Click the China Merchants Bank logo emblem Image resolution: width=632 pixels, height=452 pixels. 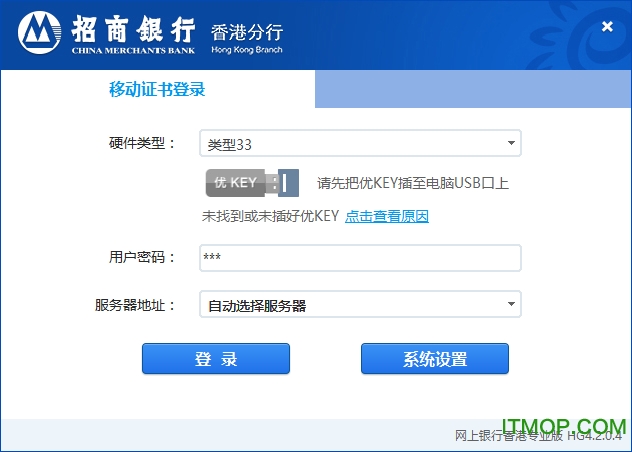(38, 33)
